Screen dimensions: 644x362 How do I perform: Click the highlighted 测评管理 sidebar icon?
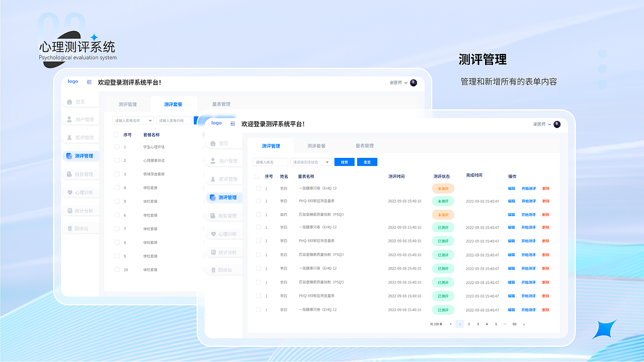click(x=213, y=197)
